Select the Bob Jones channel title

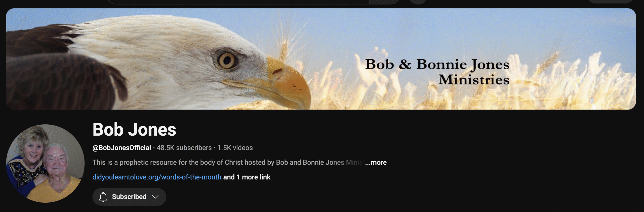(x=134, y=130)
